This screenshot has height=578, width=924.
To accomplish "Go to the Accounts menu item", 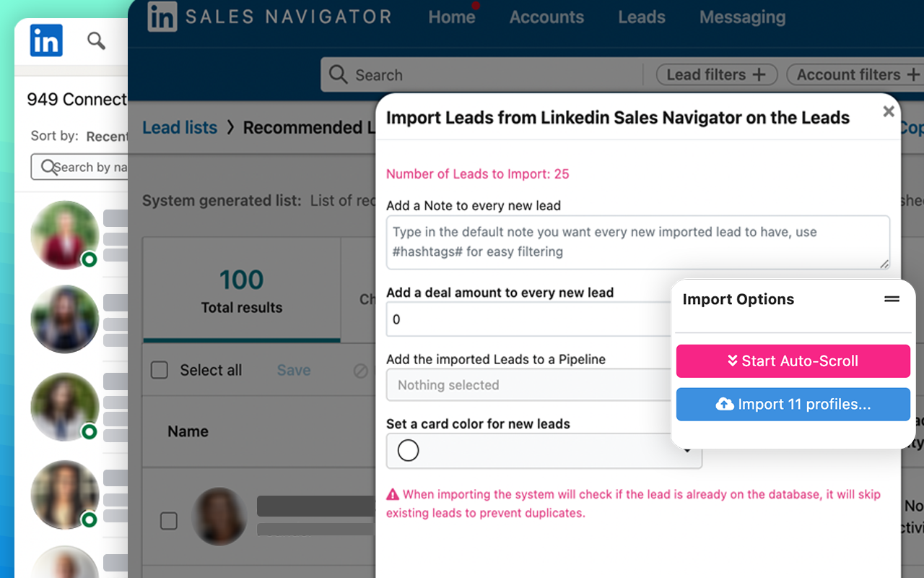I will click(x=546, y=17).
